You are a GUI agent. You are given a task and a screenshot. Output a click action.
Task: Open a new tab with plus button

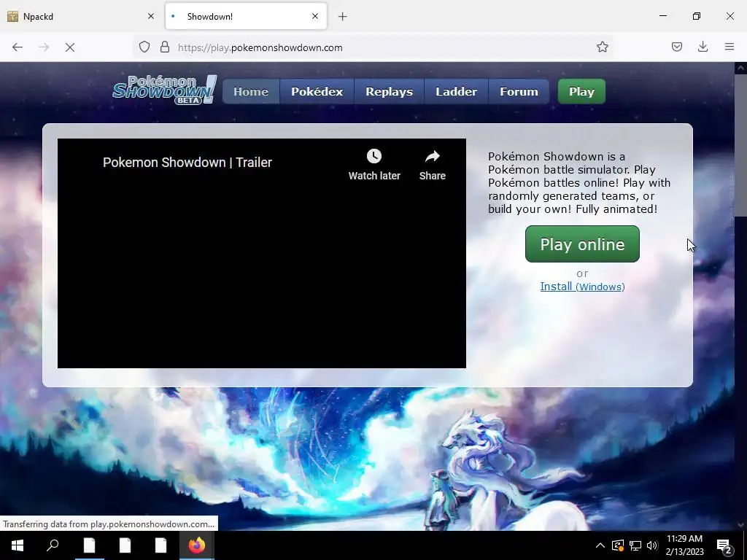tap(343, 17)
